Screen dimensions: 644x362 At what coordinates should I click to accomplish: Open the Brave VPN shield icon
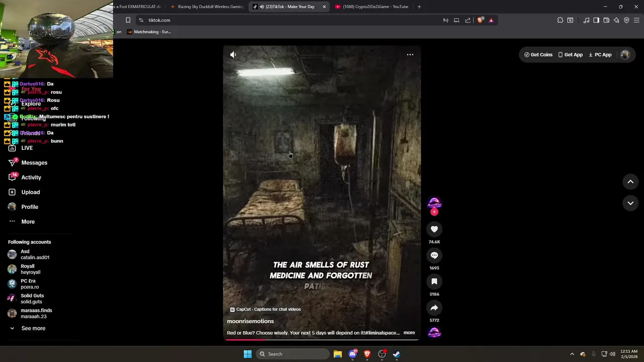626,20
